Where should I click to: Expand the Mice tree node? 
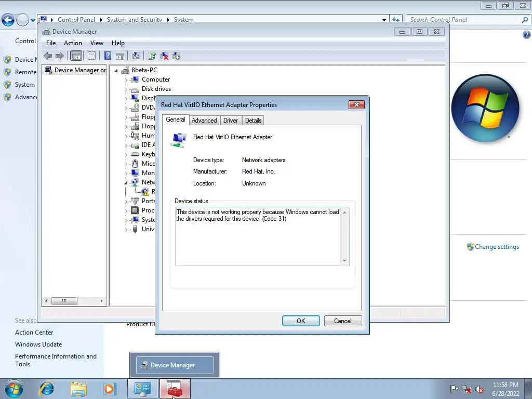(126, 164)
